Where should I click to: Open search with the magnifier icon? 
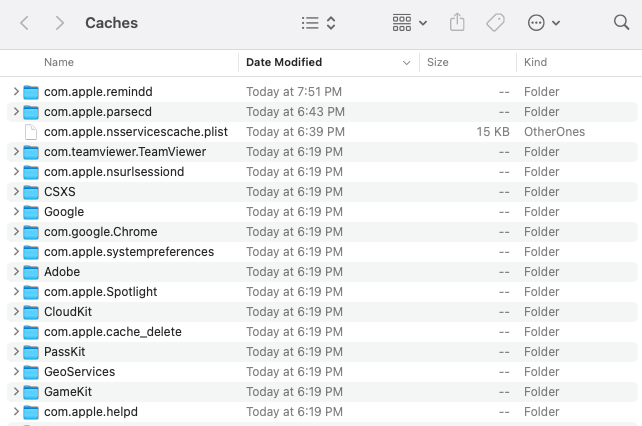coord(621,23)
